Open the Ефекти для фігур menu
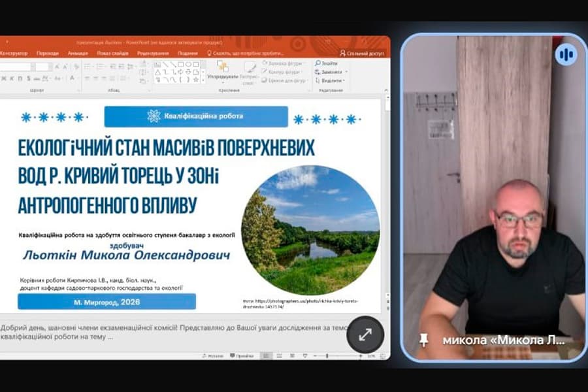This screenshot has width=588, height=392. pyautogui.click(x=284, y=80)
